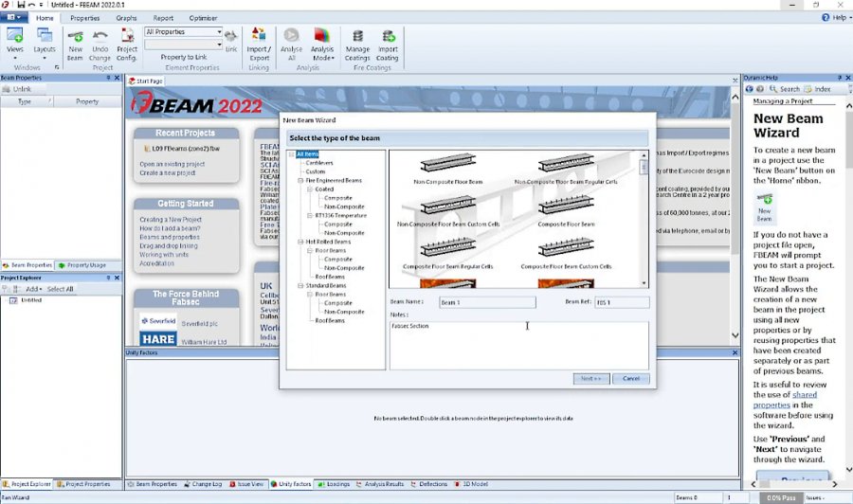Click the application menu button
The width and height of the screenshot is (853, 504).
pyautogui.click(x=13, y=17)
